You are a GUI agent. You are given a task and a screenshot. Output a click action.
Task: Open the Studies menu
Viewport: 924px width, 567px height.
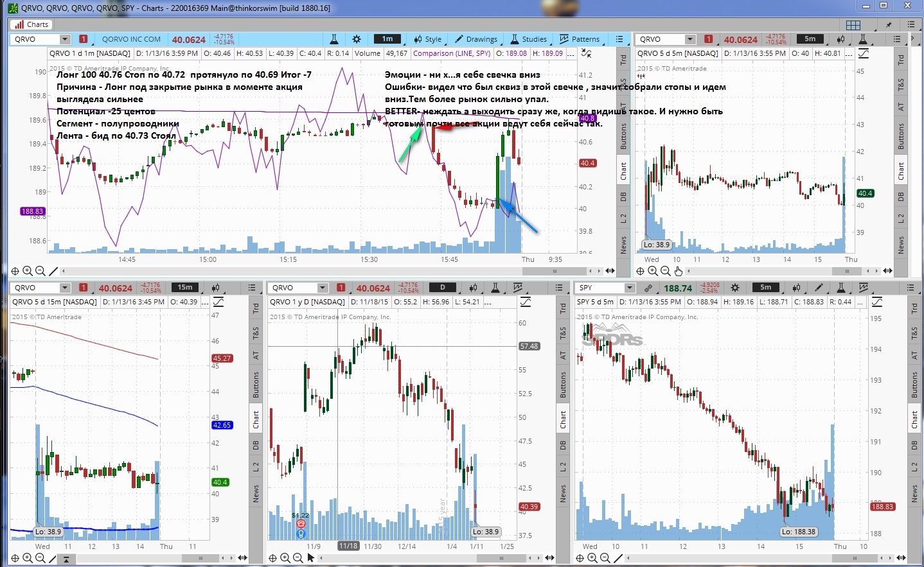529,39
